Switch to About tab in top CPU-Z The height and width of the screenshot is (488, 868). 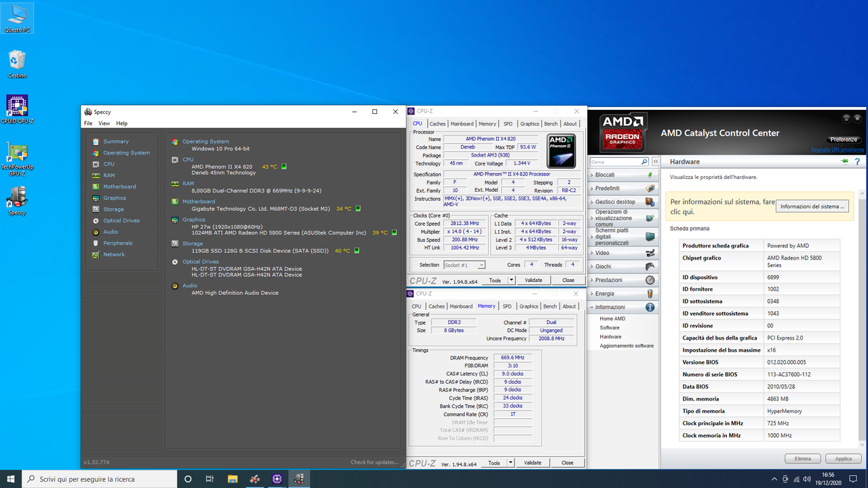pos(570,123)
